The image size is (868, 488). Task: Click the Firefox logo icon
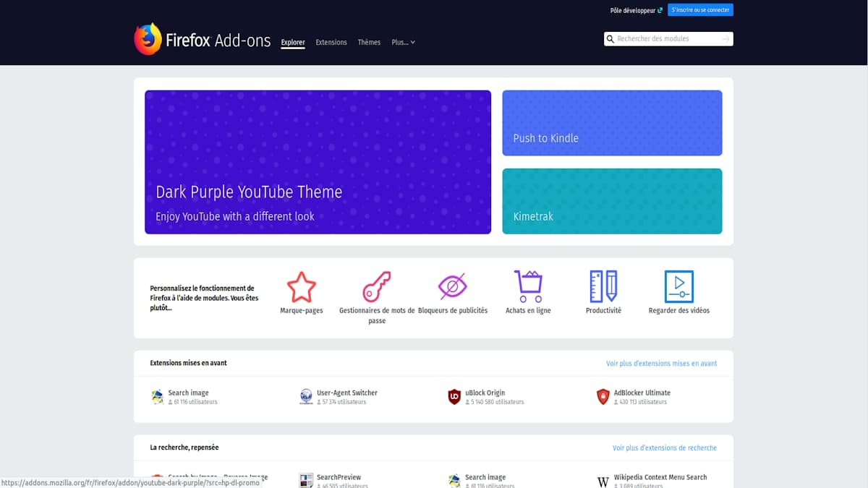click(x=148, y=39)
